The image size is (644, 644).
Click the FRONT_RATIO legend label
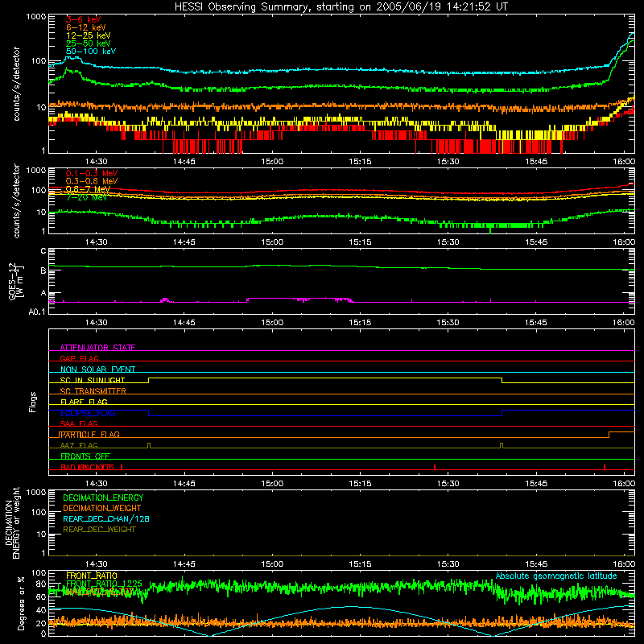92,576
